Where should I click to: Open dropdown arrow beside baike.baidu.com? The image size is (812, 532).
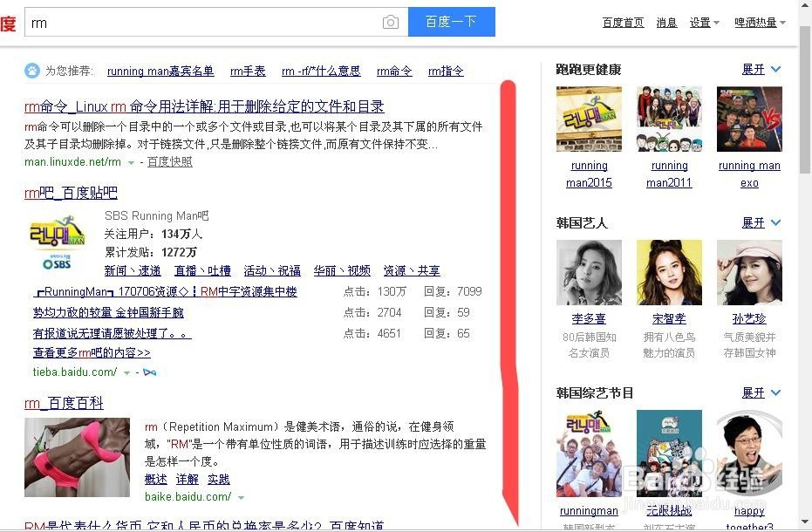click(x=241, y=498)
